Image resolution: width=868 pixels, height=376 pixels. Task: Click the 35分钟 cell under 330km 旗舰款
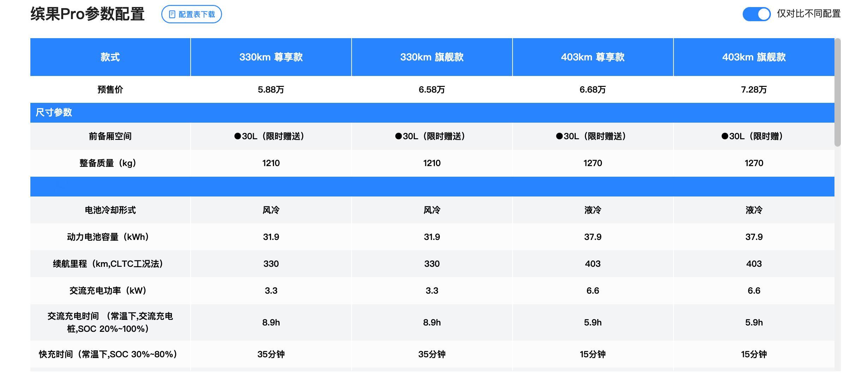(432, 354)
